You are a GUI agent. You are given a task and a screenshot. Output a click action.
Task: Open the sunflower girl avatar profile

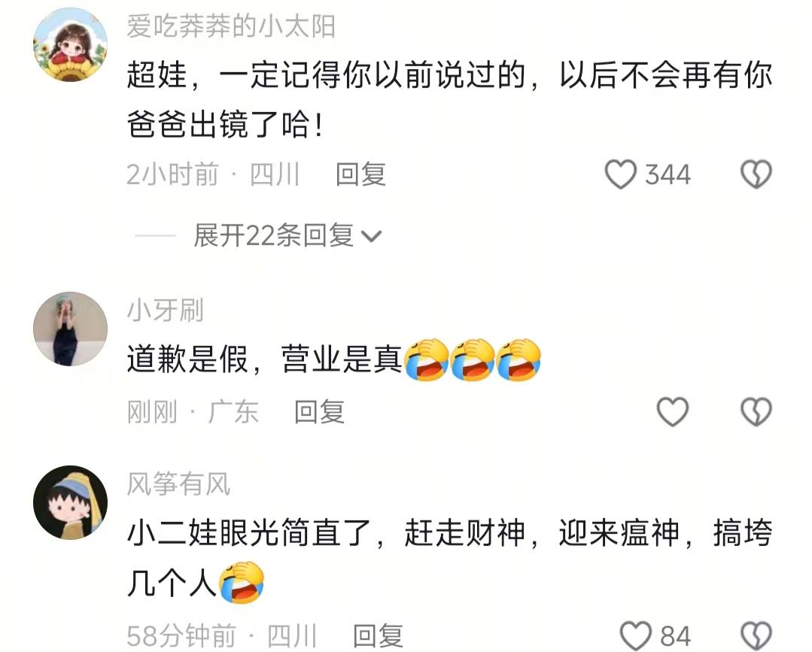71,45
